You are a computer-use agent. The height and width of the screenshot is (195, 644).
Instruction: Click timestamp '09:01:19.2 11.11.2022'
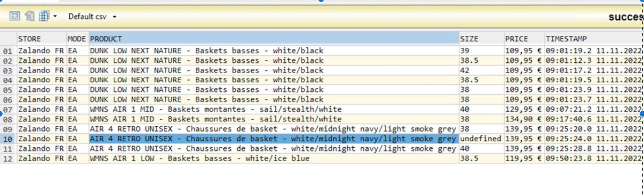pos(594,50)
